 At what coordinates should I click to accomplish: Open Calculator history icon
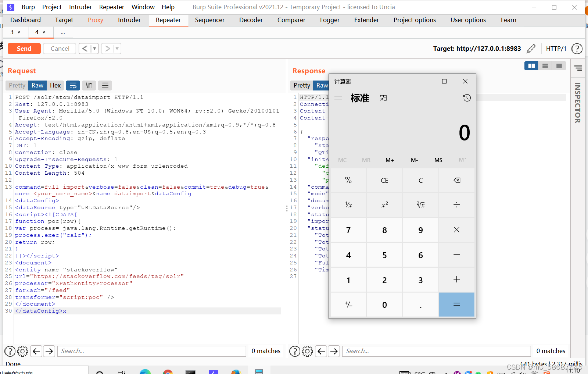point(467,98)
